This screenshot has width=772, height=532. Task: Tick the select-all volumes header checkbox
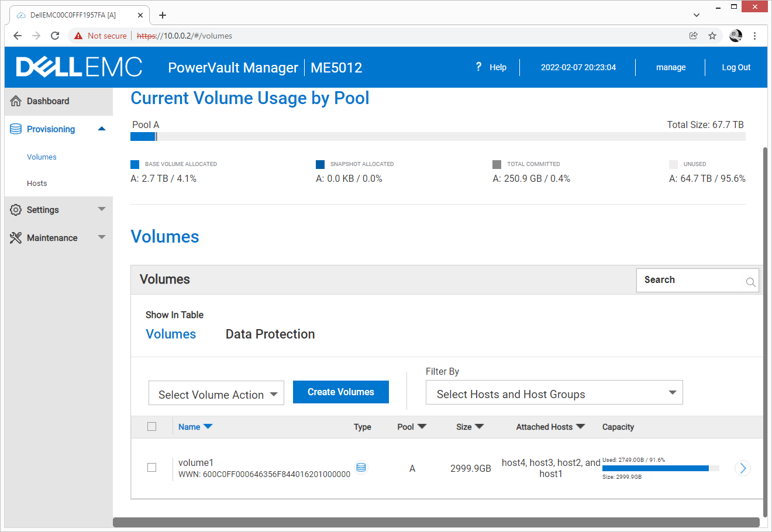pyautogui.click(x=152, y=427)
